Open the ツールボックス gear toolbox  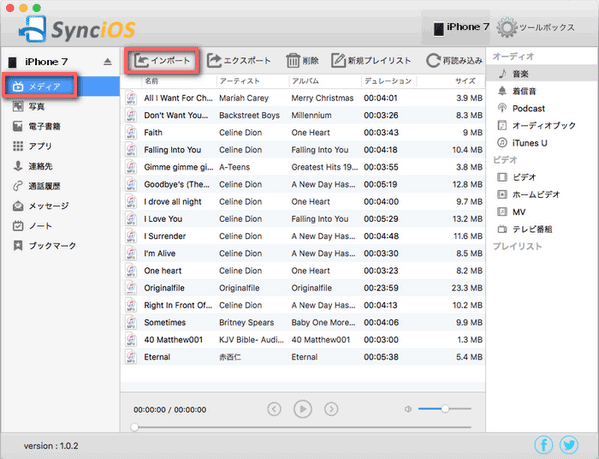coord(535,27)
